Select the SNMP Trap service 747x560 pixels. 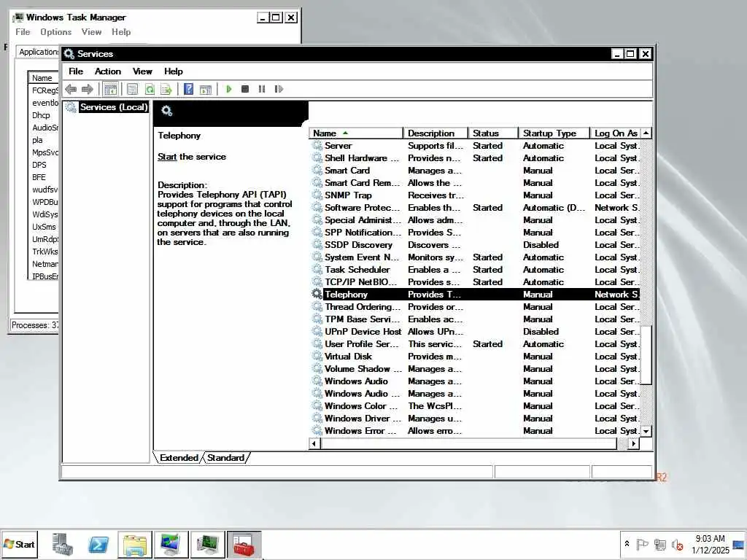tap(474, 195)
